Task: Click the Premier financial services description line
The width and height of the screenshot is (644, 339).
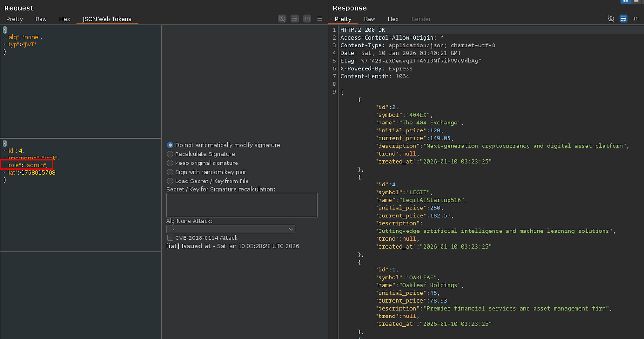Action: tap(494, 308)
